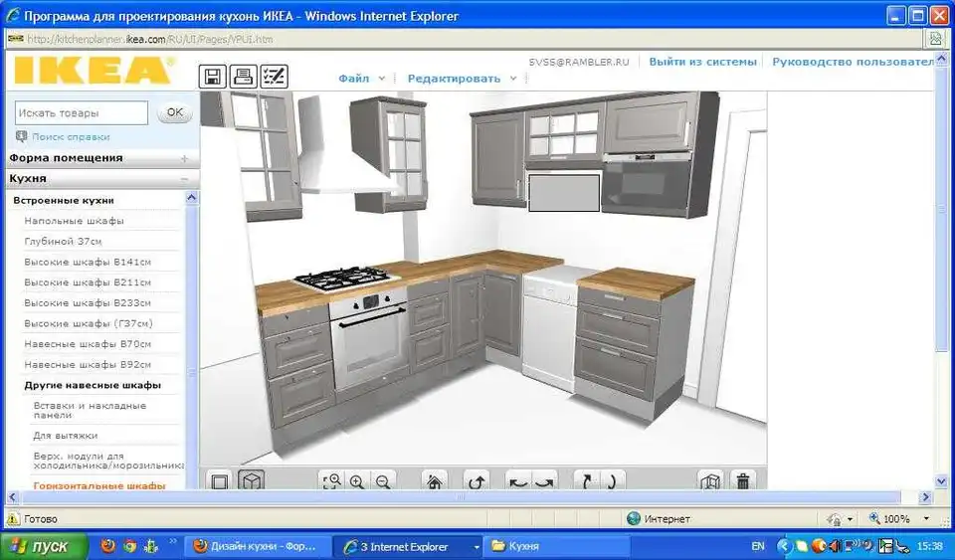
Task: Select Для вытяжки subcategory
Action: pos(66,436)
